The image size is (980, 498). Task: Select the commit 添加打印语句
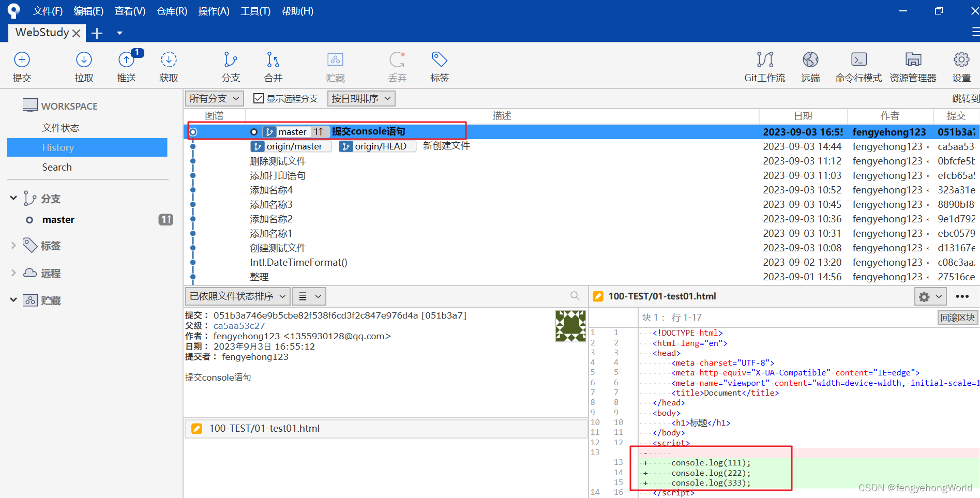[x=278, y=175]
